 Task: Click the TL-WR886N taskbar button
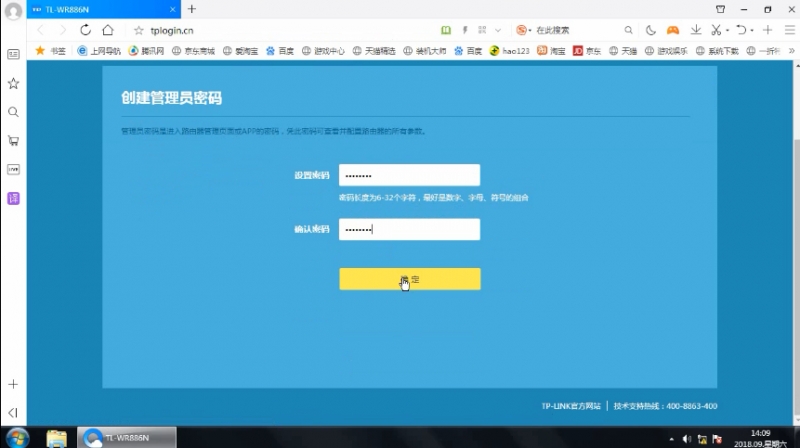pos(127,438)
